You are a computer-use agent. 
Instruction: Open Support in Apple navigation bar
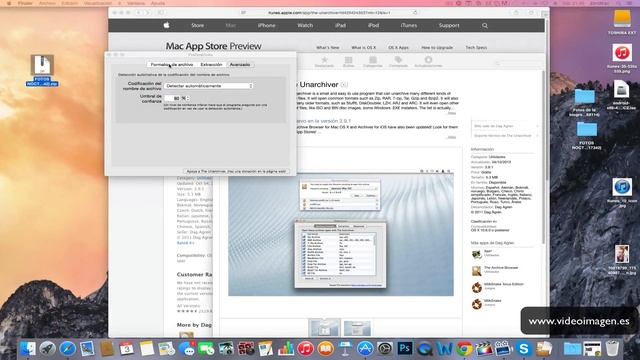pos(449,25)
